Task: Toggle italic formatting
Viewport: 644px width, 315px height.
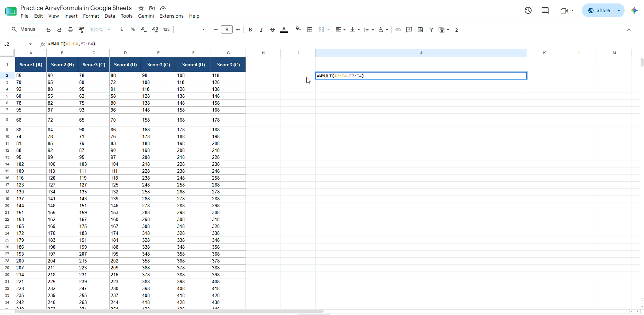Action: click(x=261, y=30)
